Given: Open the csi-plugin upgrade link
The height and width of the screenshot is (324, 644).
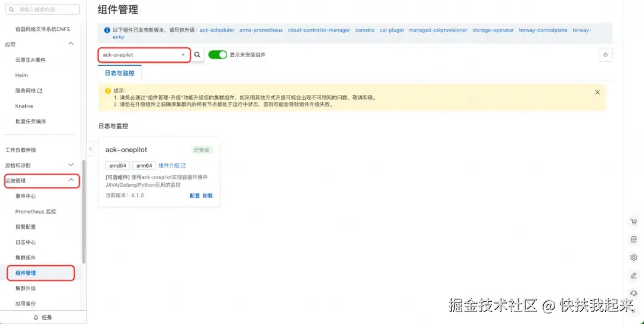Looking at the screenshot, I should click(x=391, y=30).
